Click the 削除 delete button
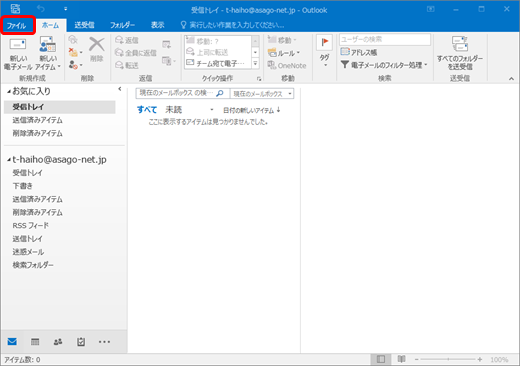The height and width of the screenshot is (366, 520). pyautogui.click(x=97, y=49)
